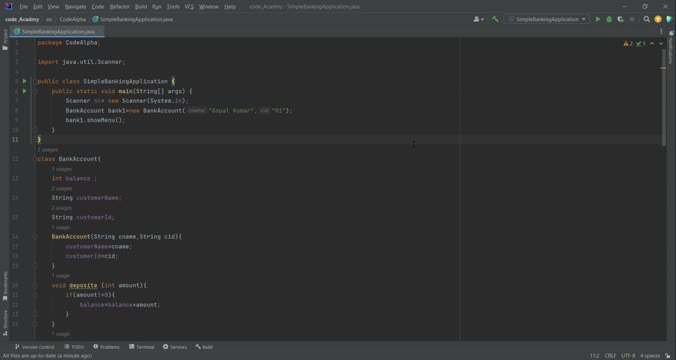Run with coverage icon in toolbar
676x360 pixels.
coord(620,19)
